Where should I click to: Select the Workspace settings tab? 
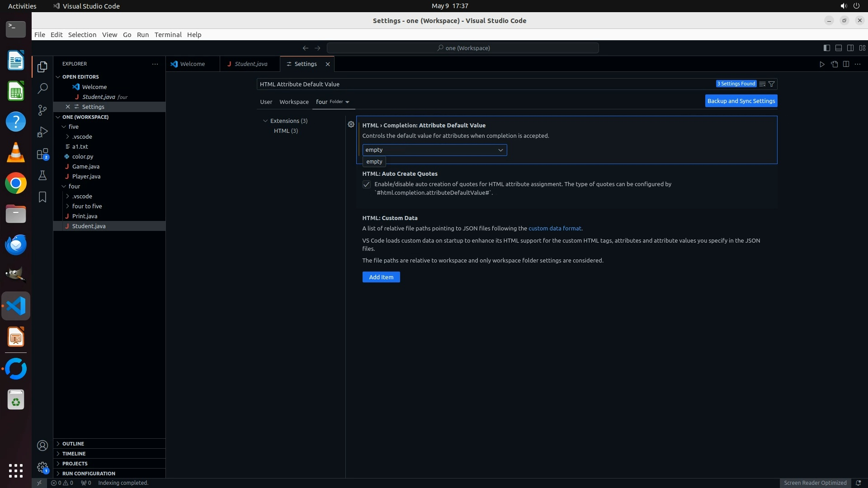(294, 102)
